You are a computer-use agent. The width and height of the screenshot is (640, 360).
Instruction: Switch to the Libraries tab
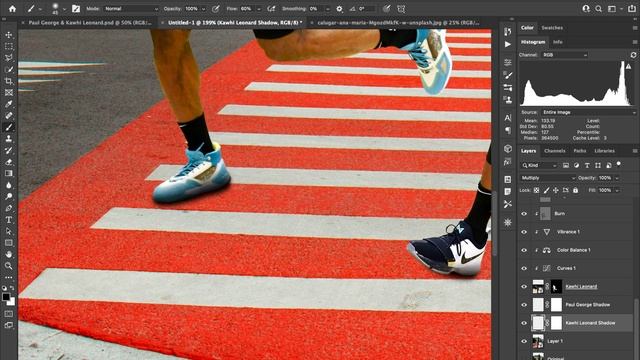pos(604,151)
